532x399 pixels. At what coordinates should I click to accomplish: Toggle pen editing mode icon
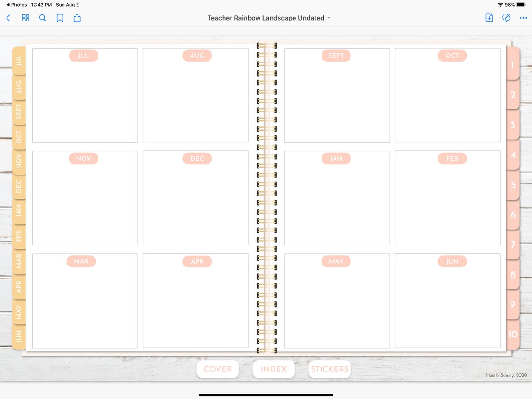(506, 18)
